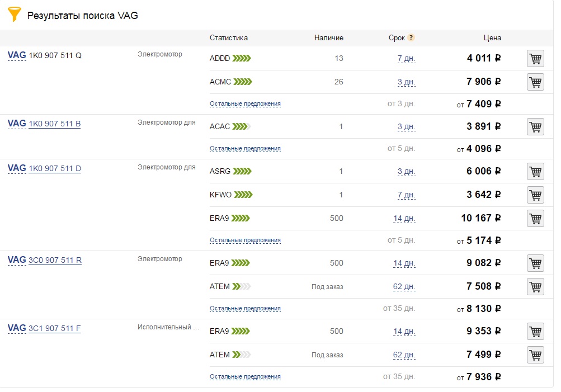Click ADDD supplier rating arrows
Screen dimensions: 561x392
[x=242, y=58]
